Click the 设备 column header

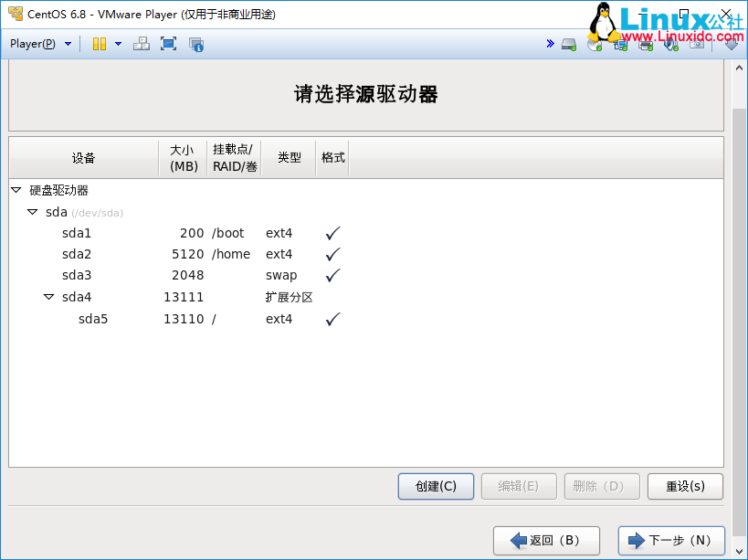(83, 158)
